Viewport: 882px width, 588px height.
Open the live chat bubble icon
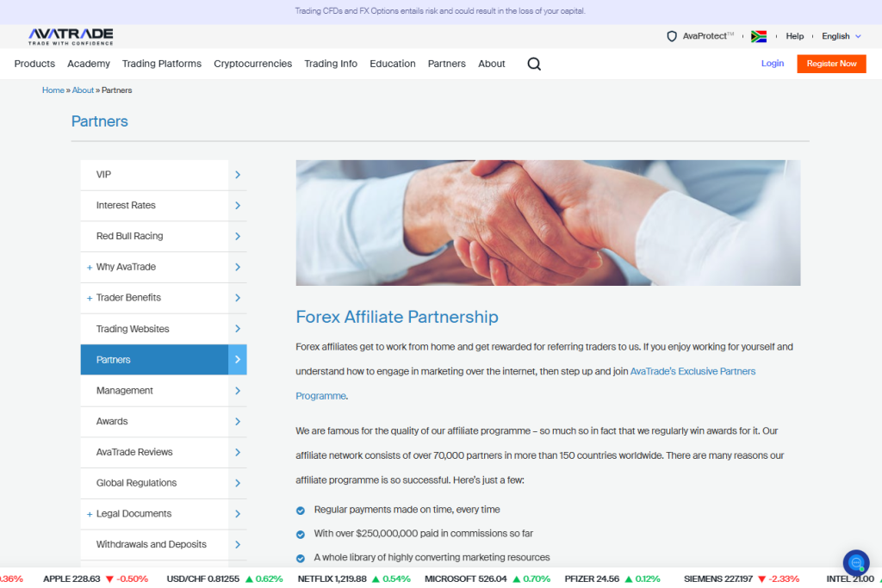click(x=855, y=562)
